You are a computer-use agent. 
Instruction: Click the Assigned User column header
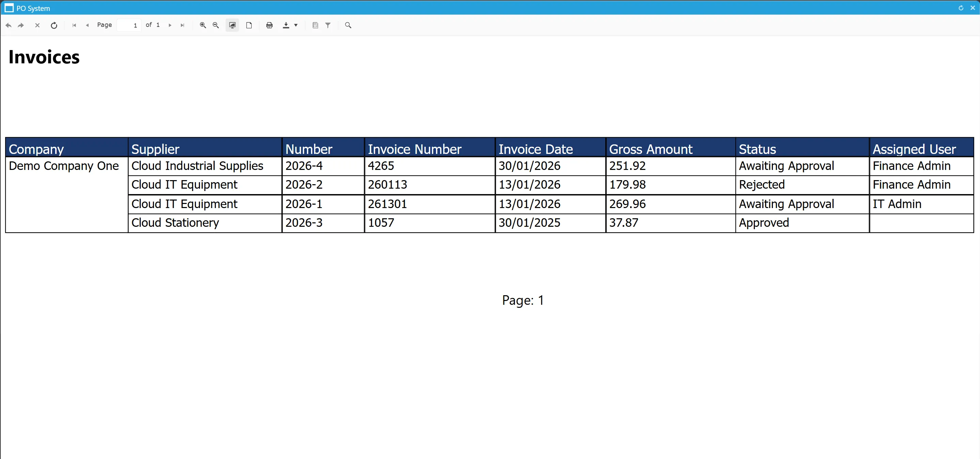tap(921, 147)
